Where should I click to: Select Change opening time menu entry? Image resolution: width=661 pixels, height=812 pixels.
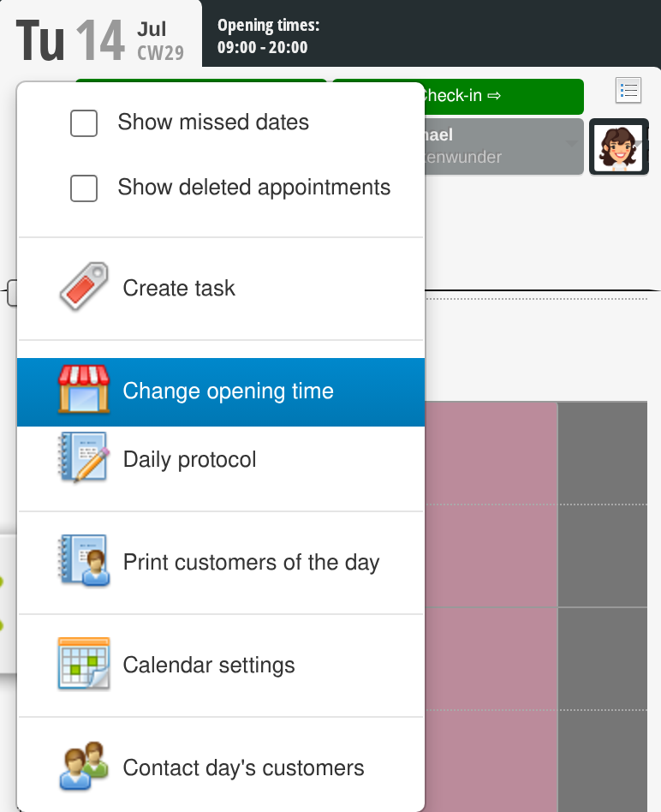coord(221,392)
